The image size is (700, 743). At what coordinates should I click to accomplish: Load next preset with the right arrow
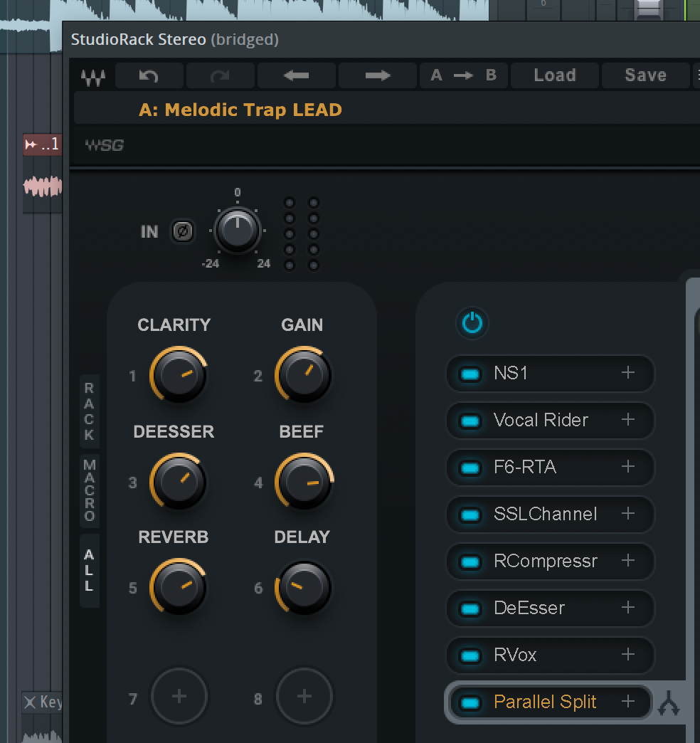pos(377,75)
